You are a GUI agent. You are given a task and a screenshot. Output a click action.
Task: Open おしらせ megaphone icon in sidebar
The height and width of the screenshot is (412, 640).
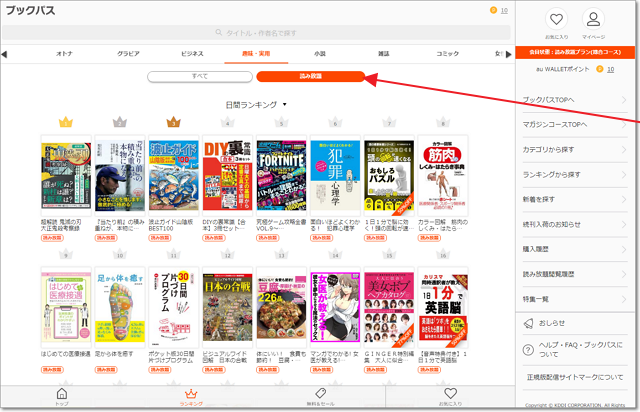[530, 324]
